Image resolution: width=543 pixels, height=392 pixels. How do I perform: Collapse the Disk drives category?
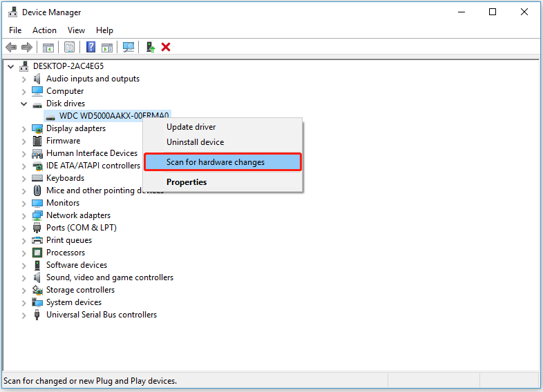24,104
